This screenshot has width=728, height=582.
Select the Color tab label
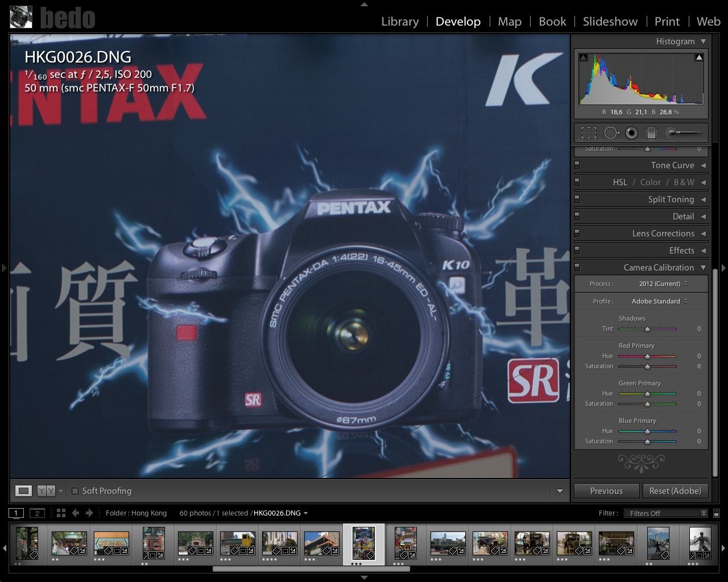651,182
